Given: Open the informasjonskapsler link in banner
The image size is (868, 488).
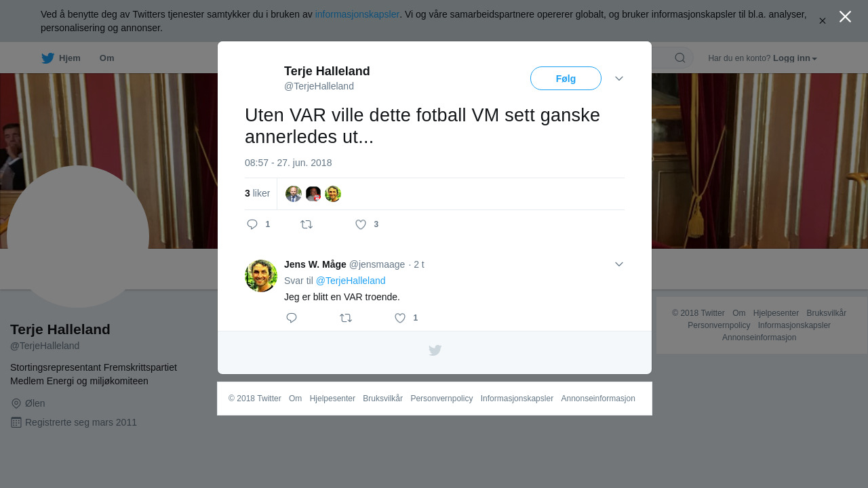Looking at the screenshot, I should [x=357, y=14].
